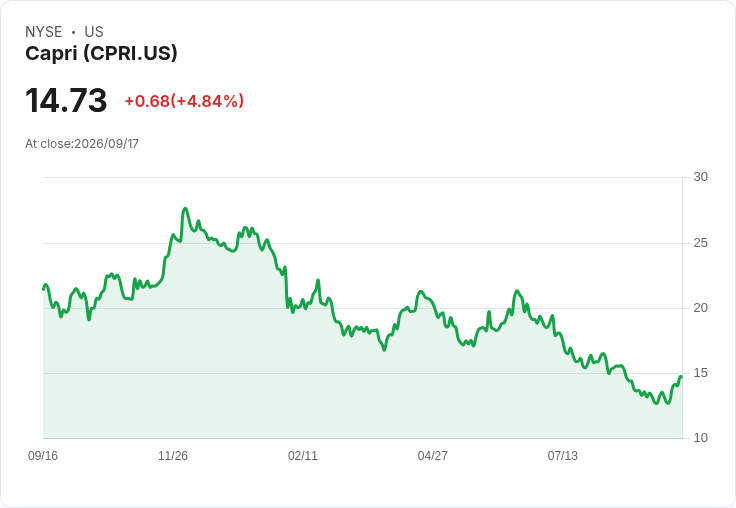This screenshot has height=508, width=736.
Task: Click the +0.68(+4.84%) price change text
Action: (184, 101)
